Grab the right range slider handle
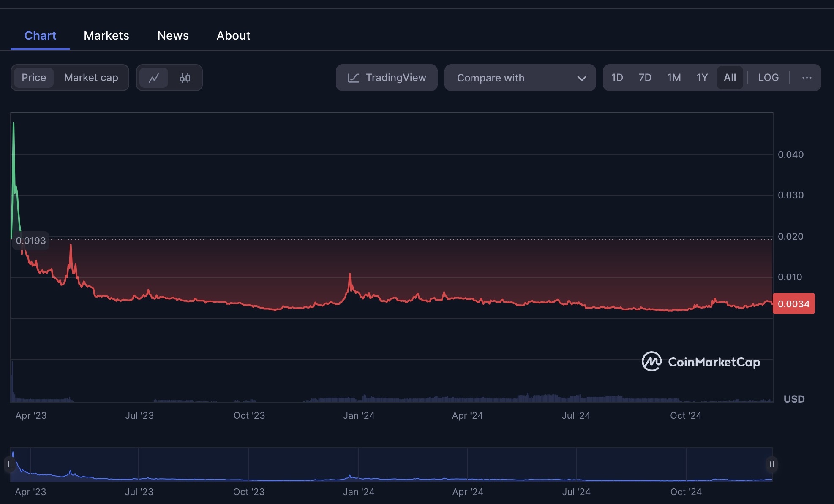Image resolution: width=834 pixels, height=504 pixels. pos(771,464)
